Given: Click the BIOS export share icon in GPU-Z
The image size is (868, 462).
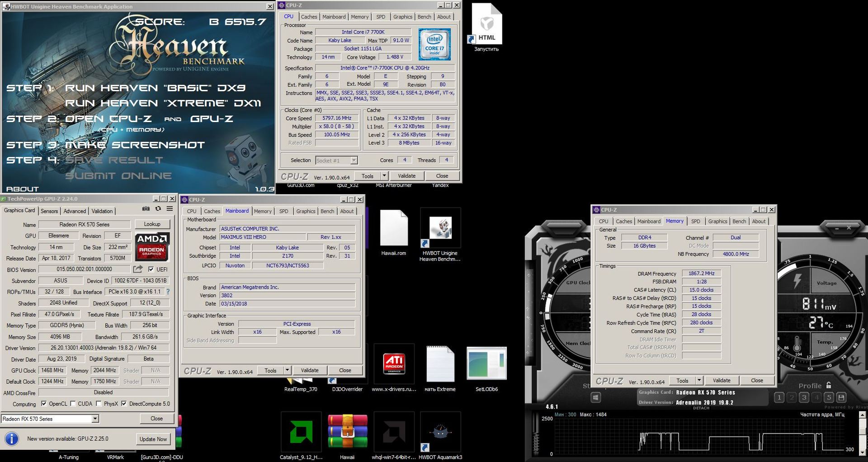Looking at the screenshot, I should click(137, 269).
